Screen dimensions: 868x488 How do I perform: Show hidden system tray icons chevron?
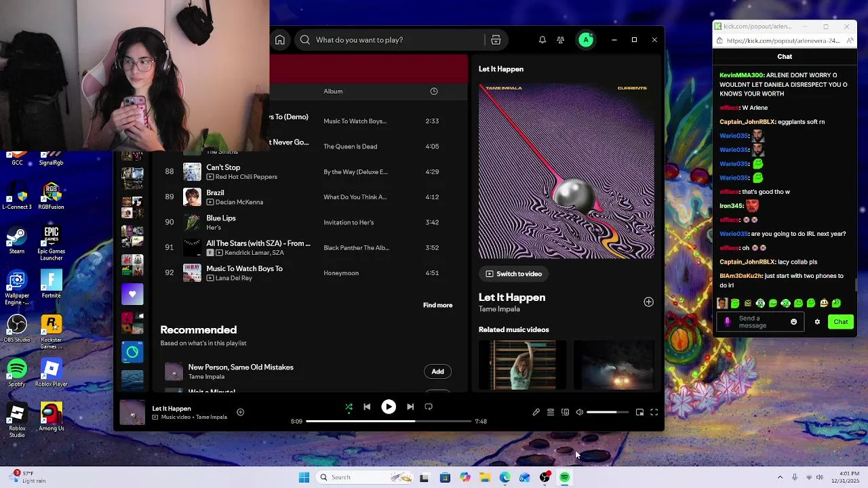tap(780, 477)
